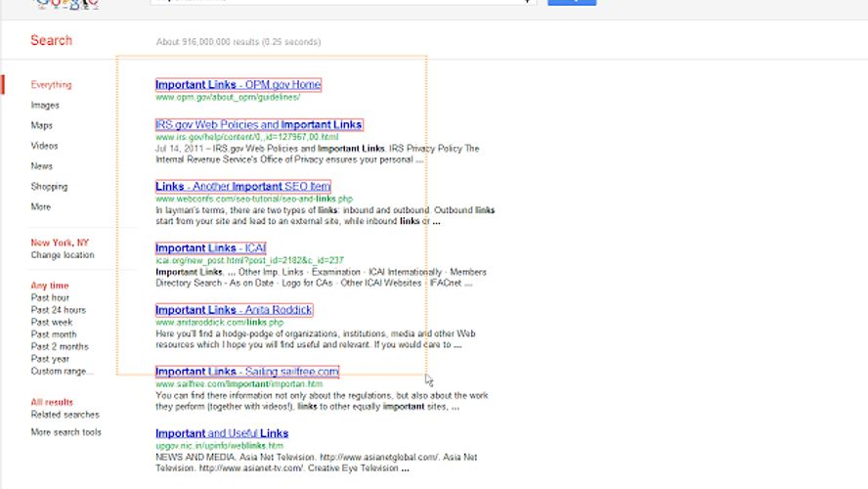This screenshot has height=489, width=868.
Task: Open the Links Another Important SEO Item result
Action: (x=242, y=187)
